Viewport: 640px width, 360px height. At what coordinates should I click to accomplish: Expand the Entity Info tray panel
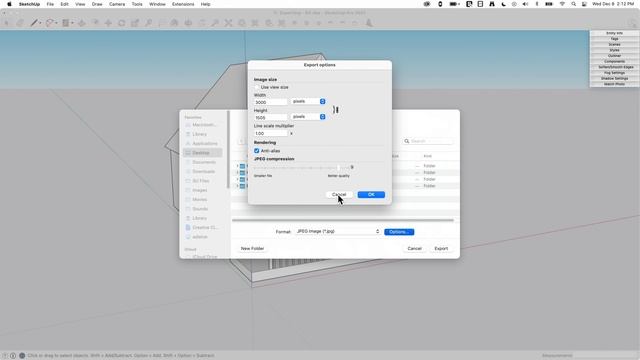point(614,33)
